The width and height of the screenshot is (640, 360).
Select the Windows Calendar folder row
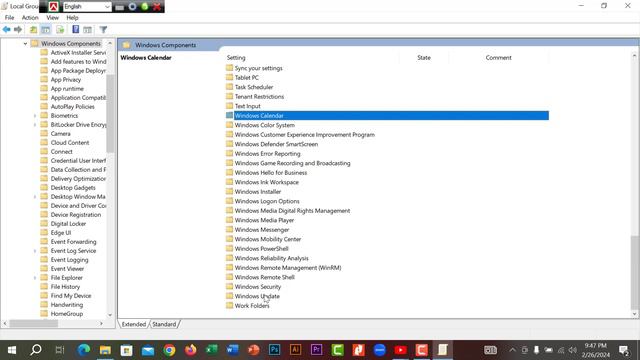pyautogui.click(x=387, y=116)
